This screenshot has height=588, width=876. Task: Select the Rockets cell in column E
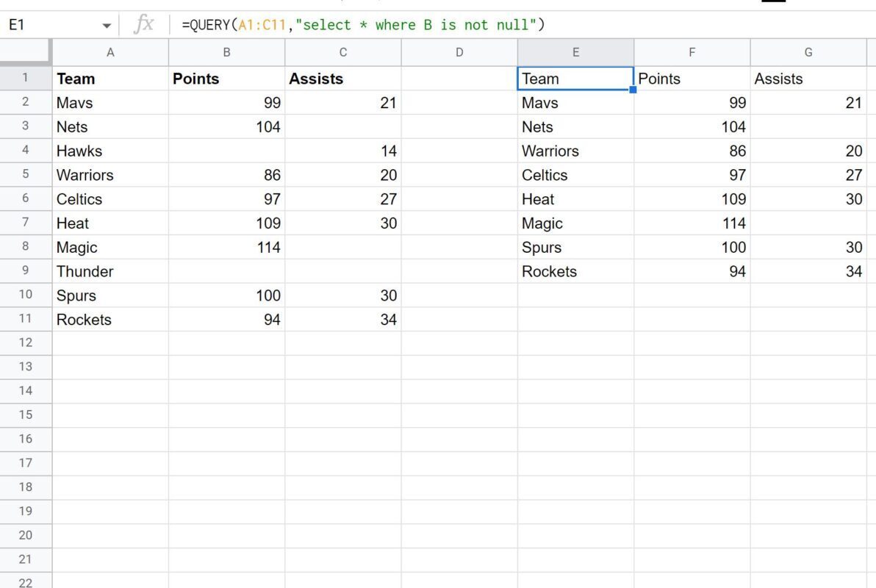(575, 271)
